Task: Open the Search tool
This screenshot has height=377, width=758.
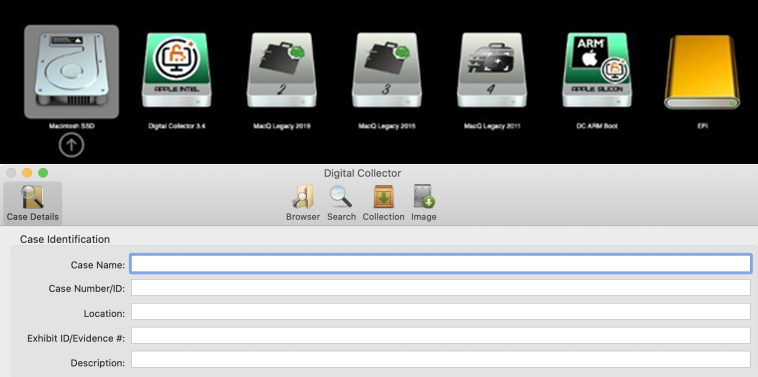Action: pos(341,203)
